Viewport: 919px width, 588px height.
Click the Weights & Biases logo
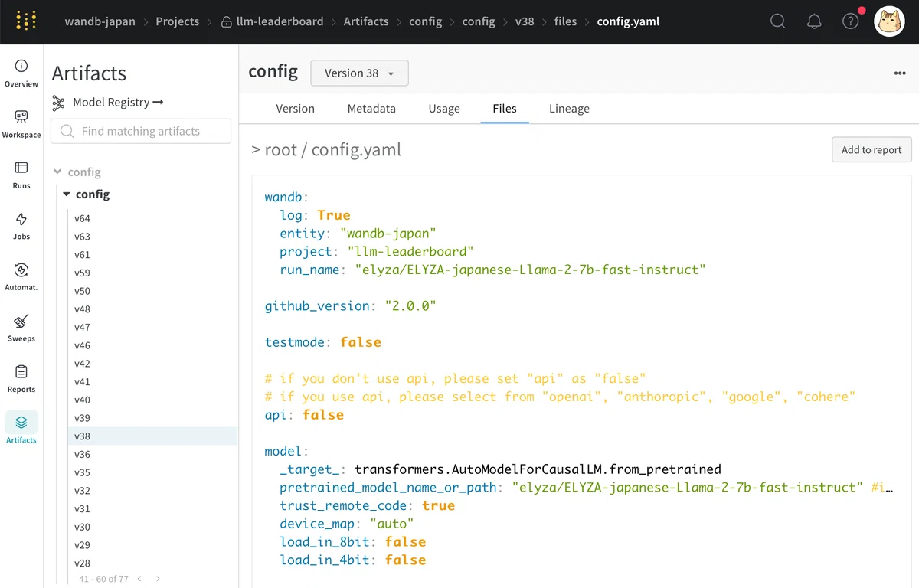click(26, 21)
